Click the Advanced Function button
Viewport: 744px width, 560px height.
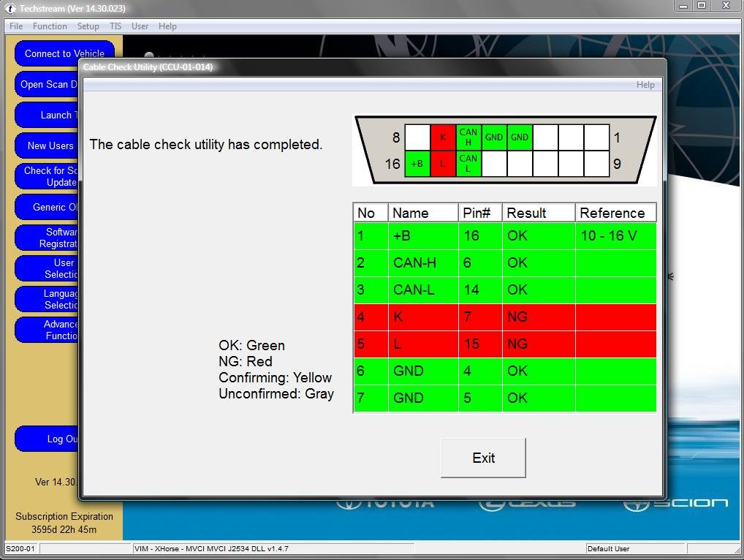(47, 330)
